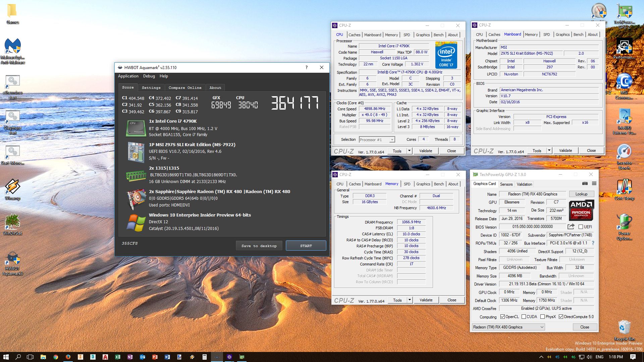Image resolution: width=644 pixels, height=362 pixels.
Task: Click Close in the CPU-Z Mainboard window
Action: (x=591, y=150)
